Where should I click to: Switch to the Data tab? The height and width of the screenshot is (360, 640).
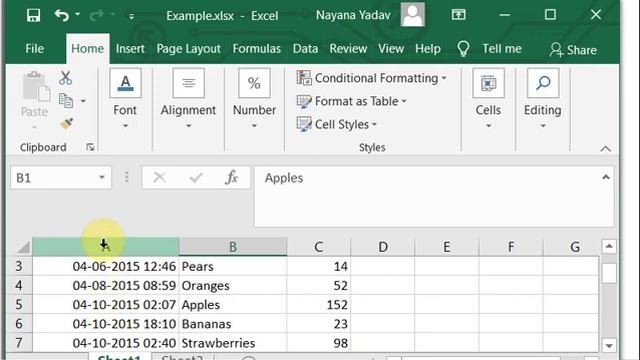(x=305, y=49)
